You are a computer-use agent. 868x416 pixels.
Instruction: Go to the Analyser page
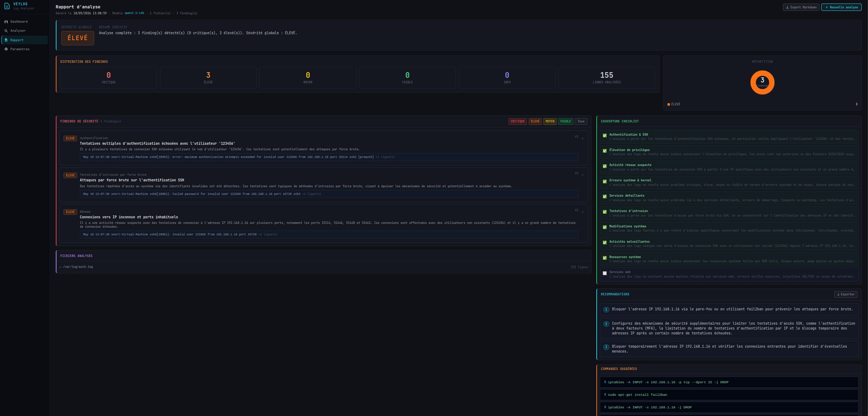coord(24,31)
